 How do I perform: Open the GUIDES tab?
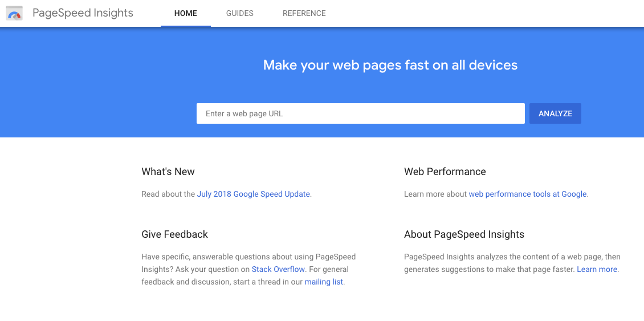[x=239, y=13]
